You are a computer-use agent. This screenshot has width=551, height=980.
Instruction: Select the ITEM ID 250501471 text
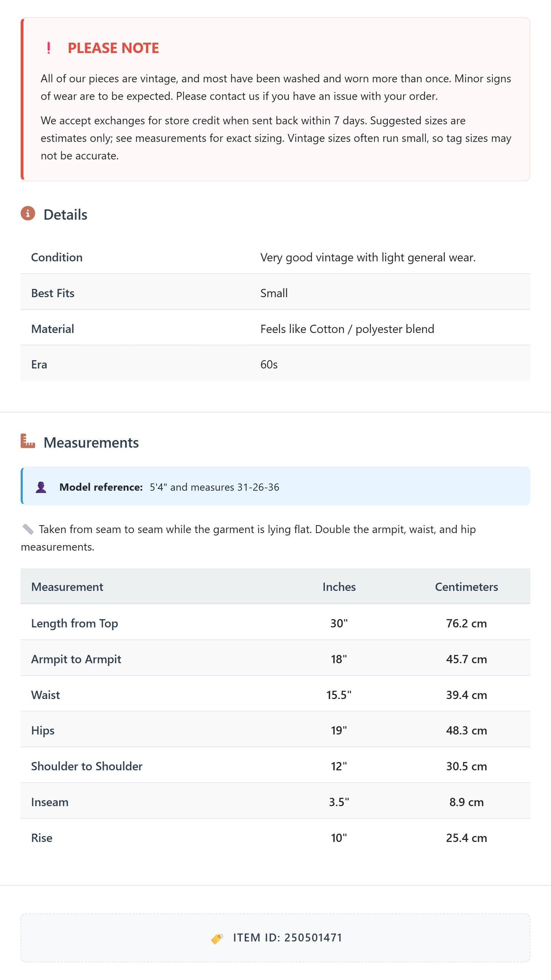pos(288,938)
